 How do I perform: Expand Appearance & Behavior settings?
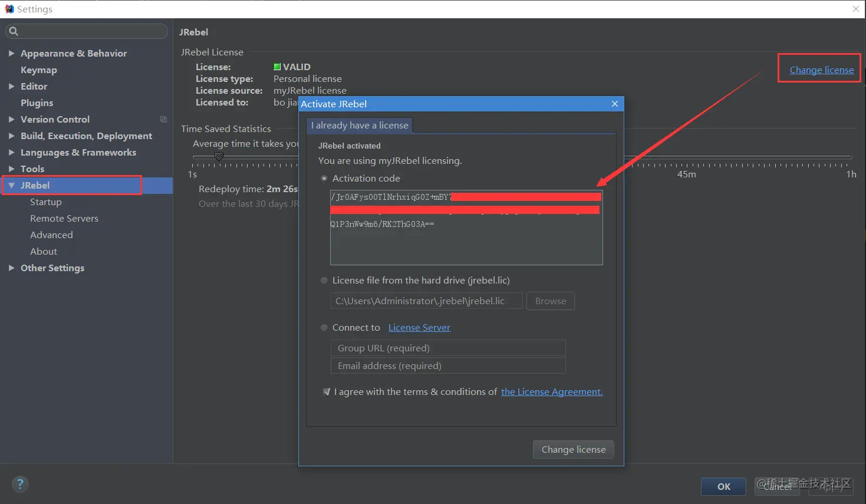tap(11, 53)
